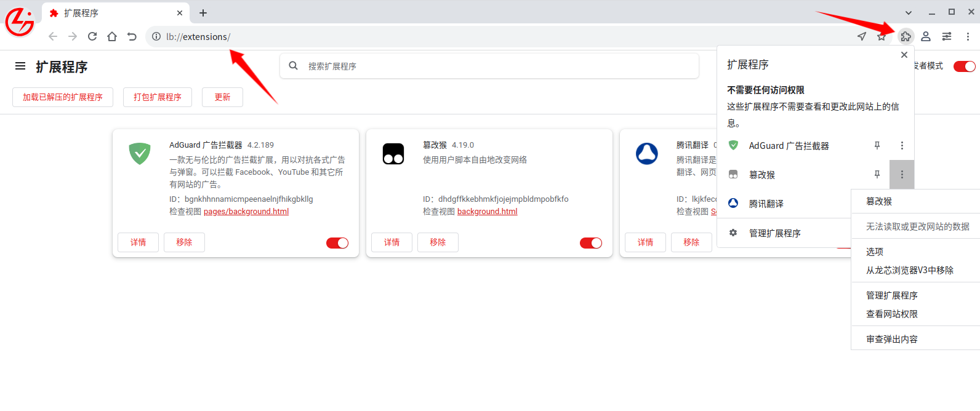Click the 搜索扩展程序 search field
The width and height of the screenshot is (980, 411).
(489, 66)
